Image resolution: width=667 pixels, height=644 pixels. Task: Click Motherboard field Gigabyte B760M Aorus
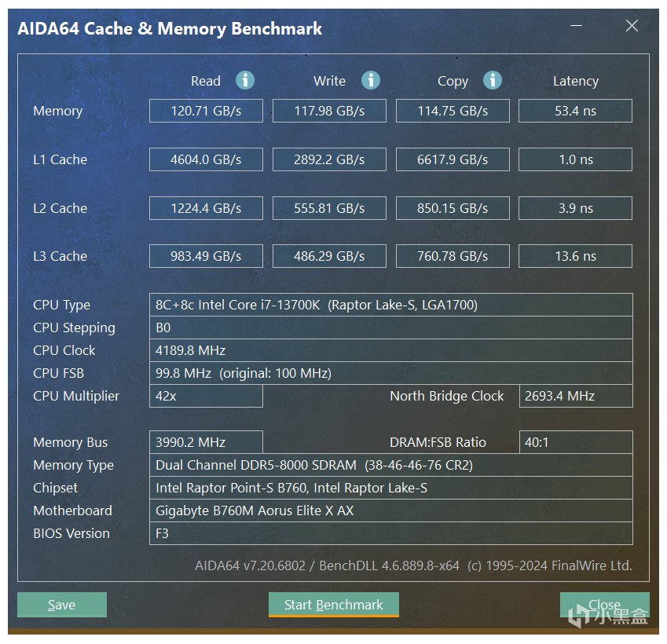[x=391, y=510]
